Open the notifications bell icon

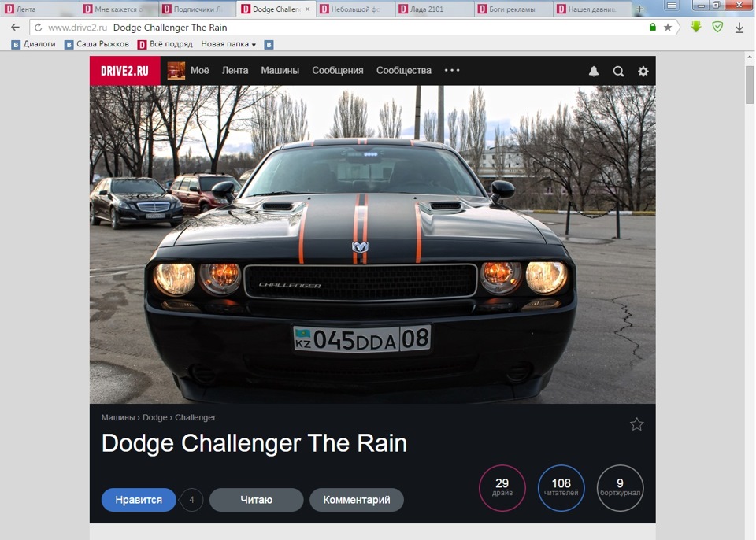(x=594, y=72)
